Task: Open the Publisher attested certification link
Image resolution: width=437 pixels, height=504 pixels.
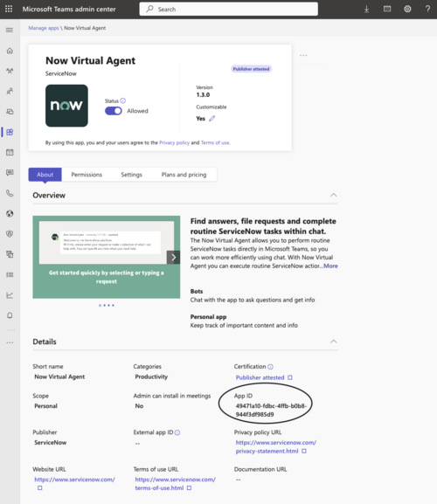Action: click(260, 377)
